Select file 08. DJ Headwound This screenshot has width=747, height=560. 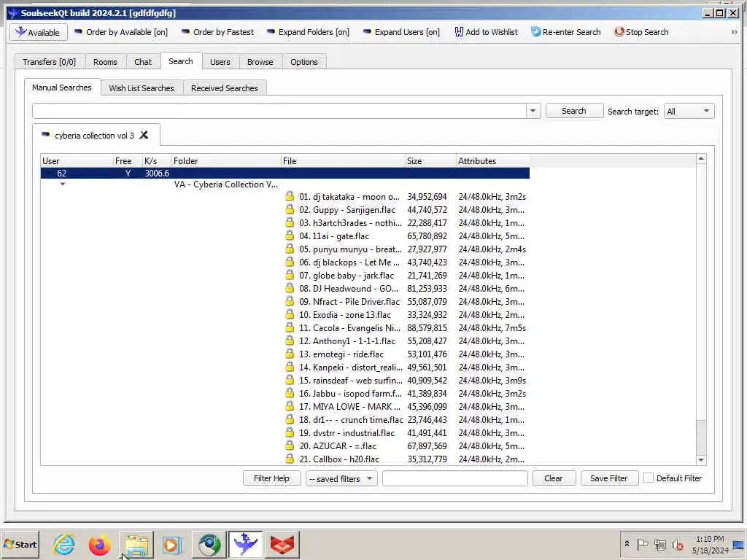(x=349, y=289)
